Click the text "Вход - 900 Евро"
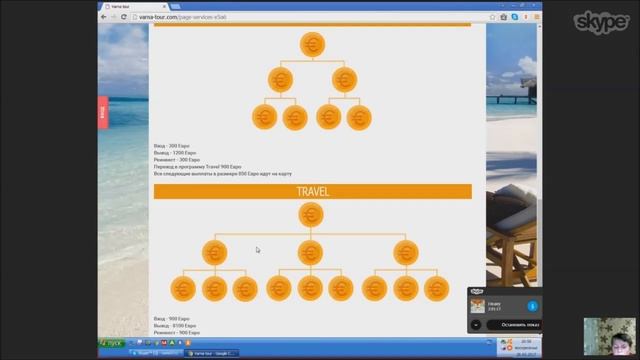The height and width of the screenshot is (360, 640). coord(171,318)
